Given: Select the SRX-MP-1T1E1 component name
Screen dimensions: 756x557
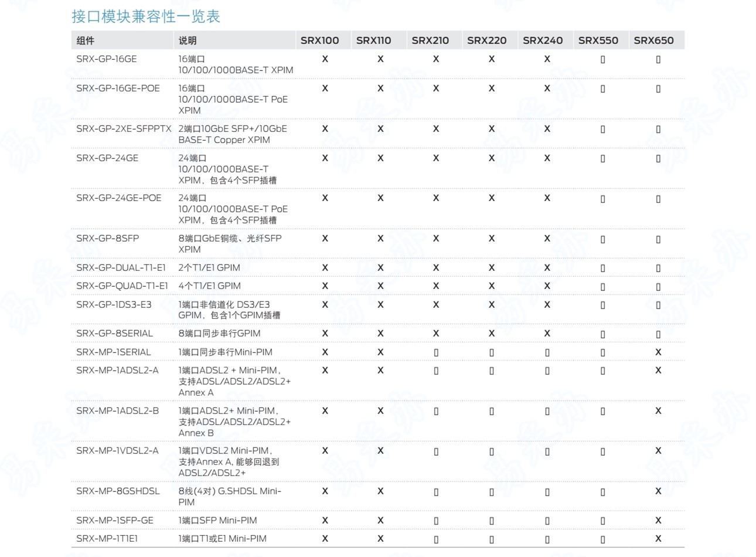Looking at the screenshot, I should coord(107,539).
